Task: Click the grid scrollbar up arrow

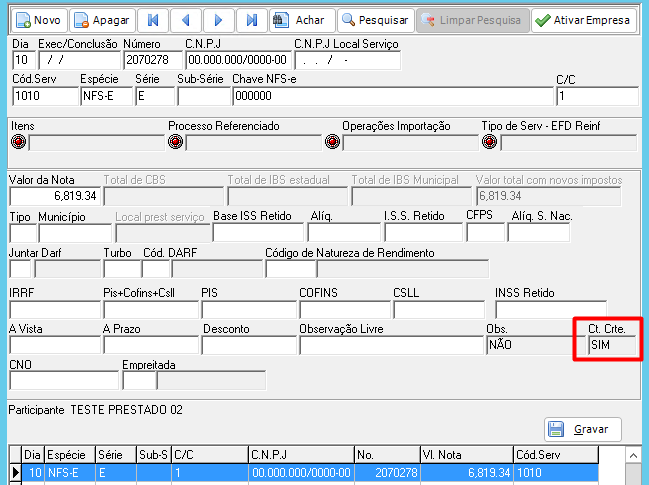Action: pos(633,456)
